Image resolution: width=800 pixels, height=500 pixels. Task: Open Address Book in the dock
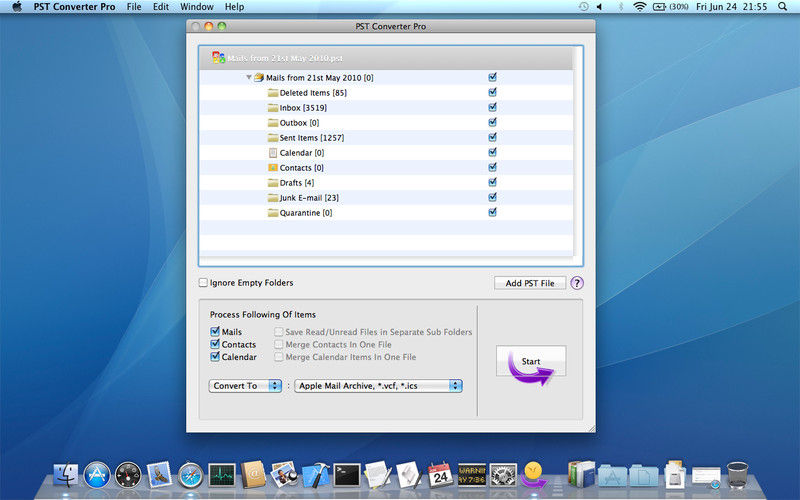point(253,474)
